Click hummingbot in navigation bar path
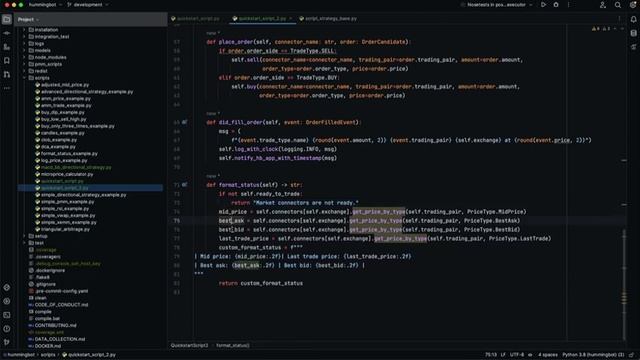Screen dimensions: 640x360 tap(21, 355)
